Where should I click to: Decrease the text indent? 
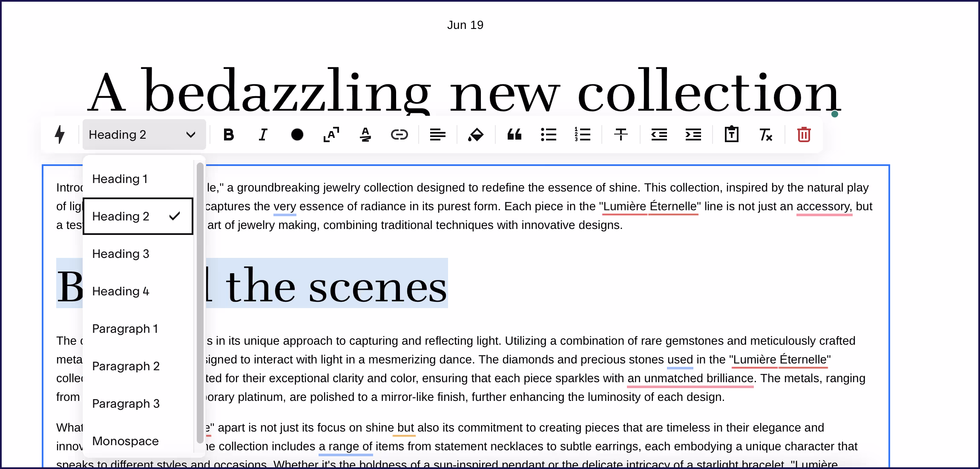point(659,135)
